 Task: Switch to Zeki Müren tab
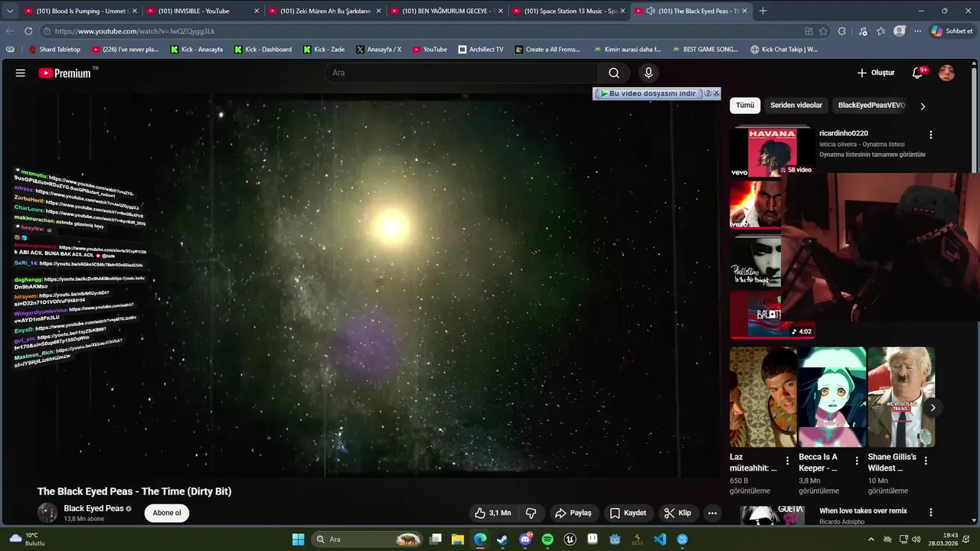click(323, 11)
